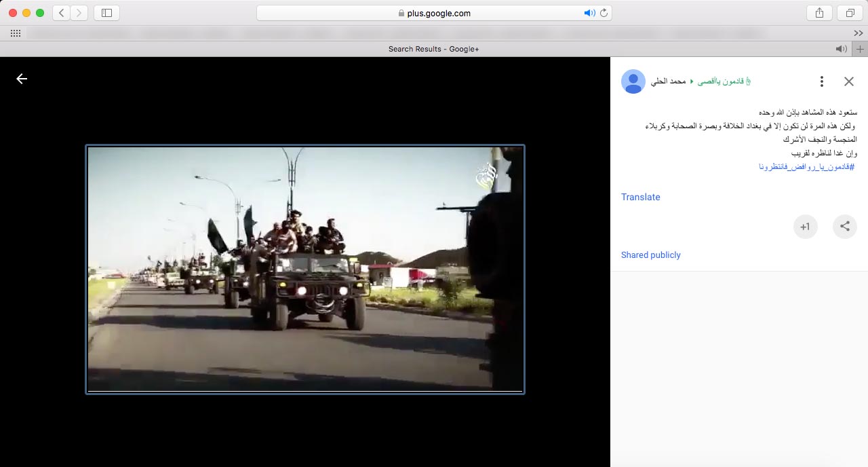Screen dimensions: 868x467
Task: Show all tabs overview
Action: [x=849, y=13]
